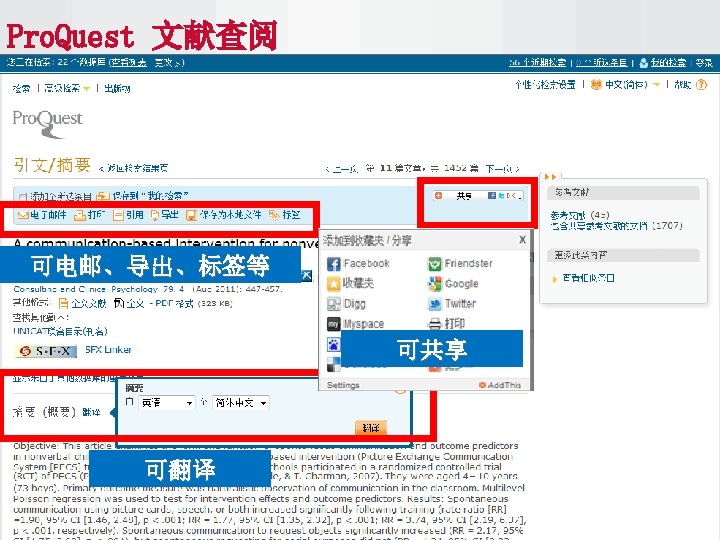Expand the 中文(简体) language dropdown arrow
The height and width of the screenshot is (540, 720).
pos(656,84)
